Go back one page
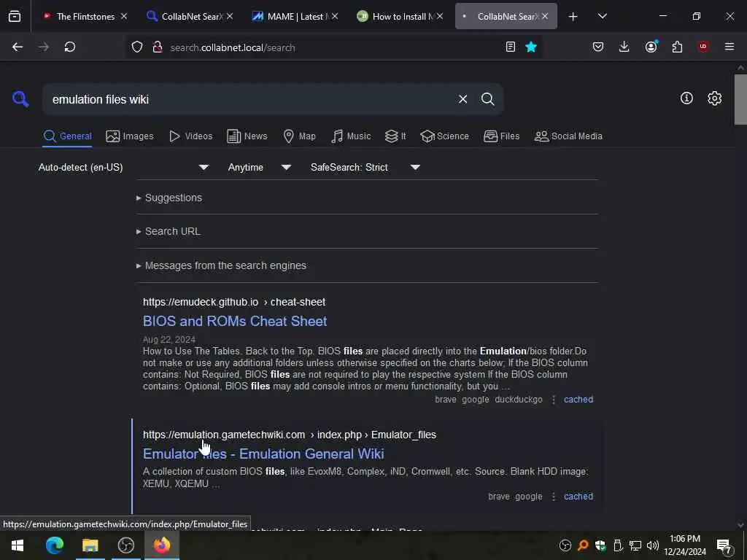Screen dimensions: 747x560 18,47
